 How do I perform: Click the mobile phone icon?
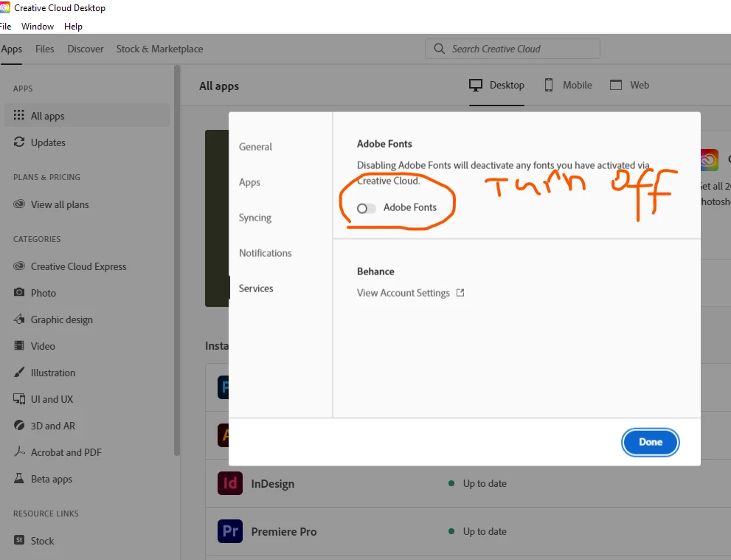click(549, 85)
